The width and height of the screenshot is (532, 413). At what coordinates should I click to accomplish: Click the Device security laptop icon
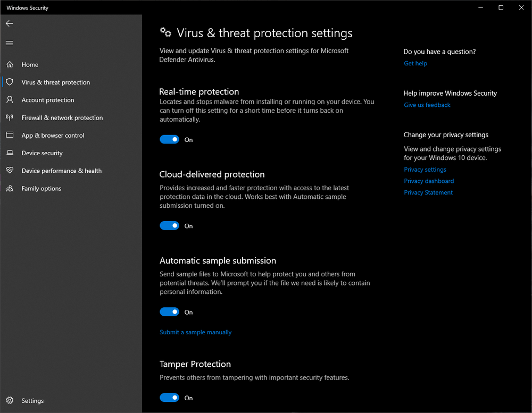click(10, 153)
